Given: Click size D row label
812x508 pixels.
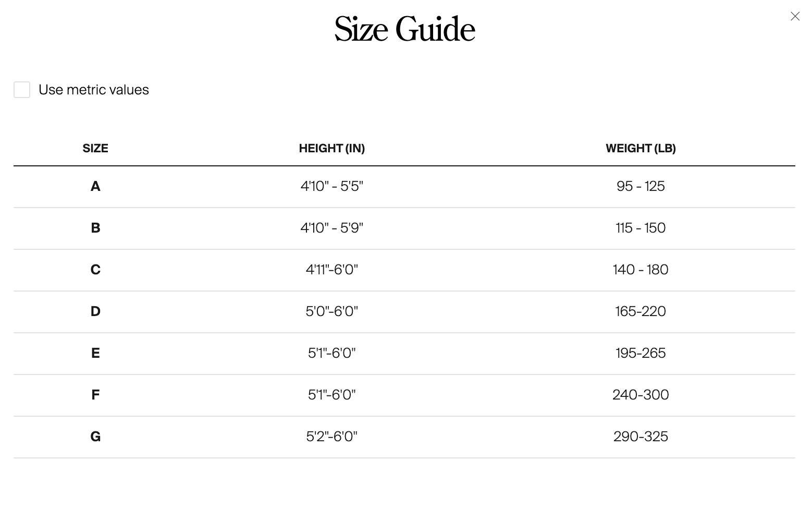Looking at the screenshot, I should [95, 311].
